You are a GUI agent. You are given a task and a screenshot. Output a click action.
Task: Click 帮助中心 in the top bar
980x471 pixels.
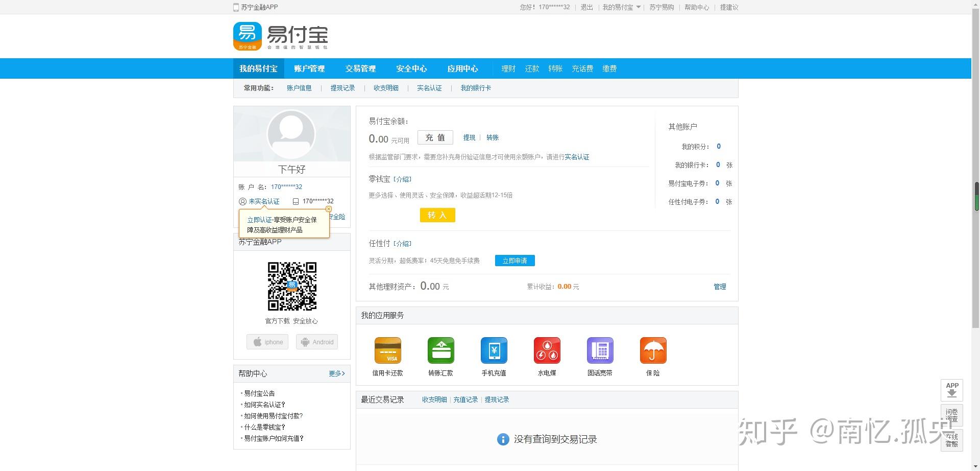pyautogui.click(x=697, y=7)
